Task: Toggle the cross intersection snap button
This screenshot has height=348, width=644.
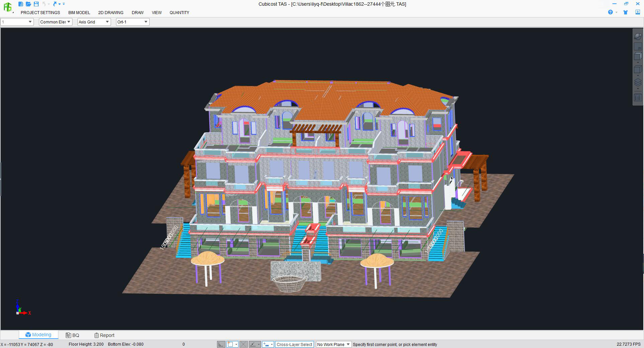Action: (x=244, y=344)
